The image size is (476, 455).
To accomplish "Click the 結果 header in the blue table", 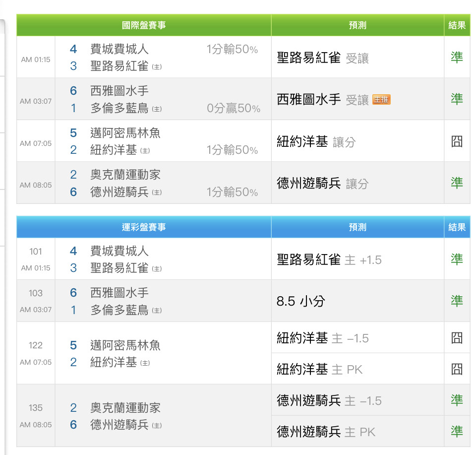I will (x=457, y=227).
